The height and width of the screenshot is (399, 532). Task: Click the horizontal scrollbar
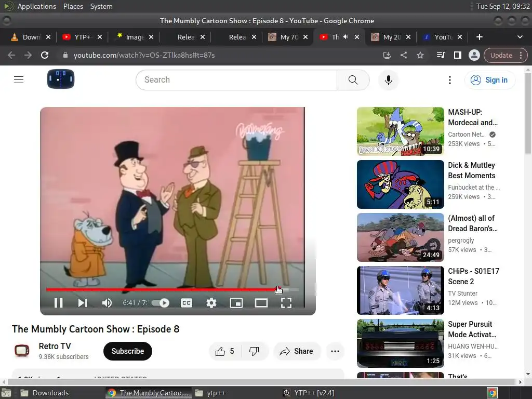coord(261,382)
